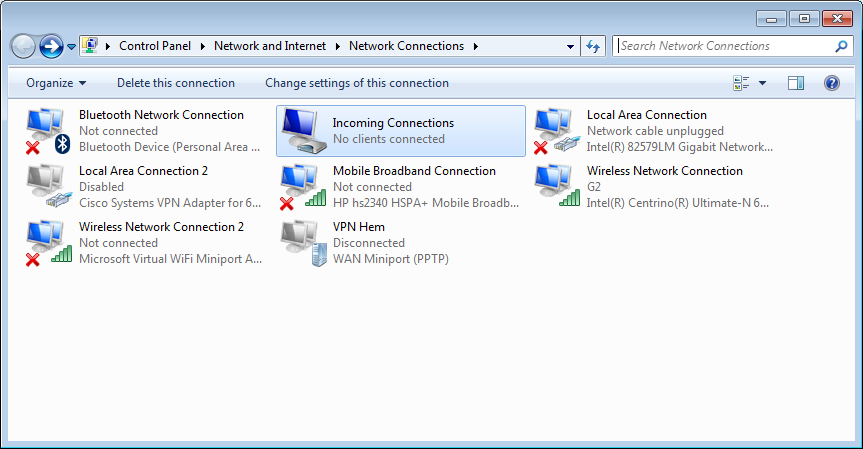
Task: Open the Organize dropdown menu
Action: click(x=56, y=83)
